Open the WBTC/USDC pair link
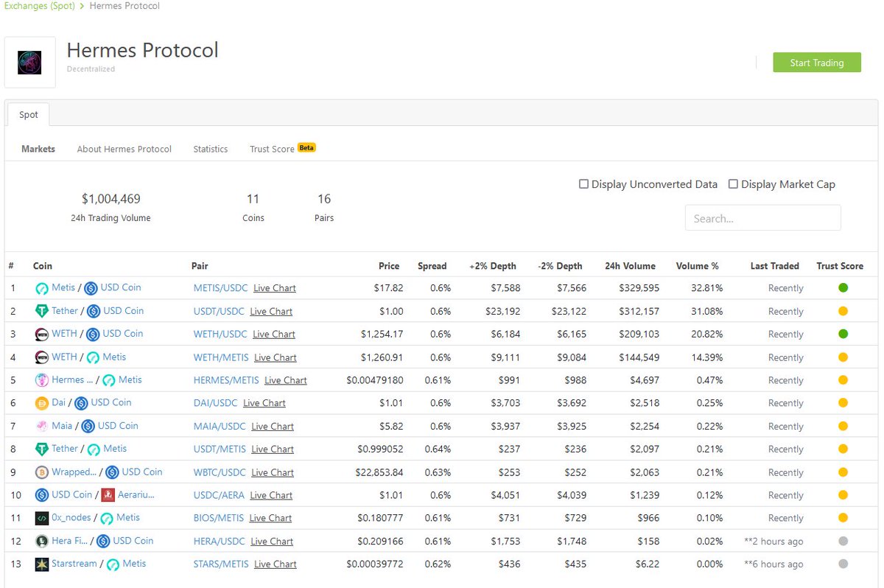 click(x=220, y=472)
